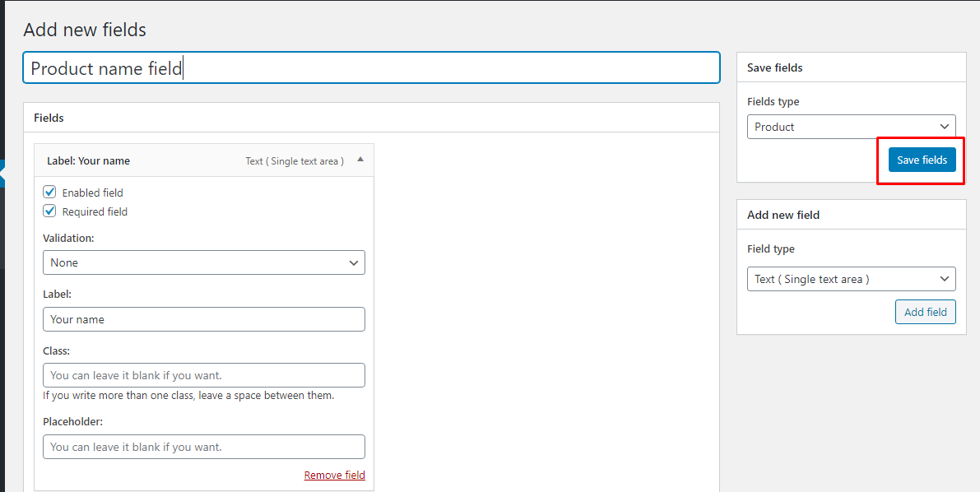Viewport: 980px width, 492px height.
Task: Focus the 'Product name field' title input
Action: click(370, 68)
